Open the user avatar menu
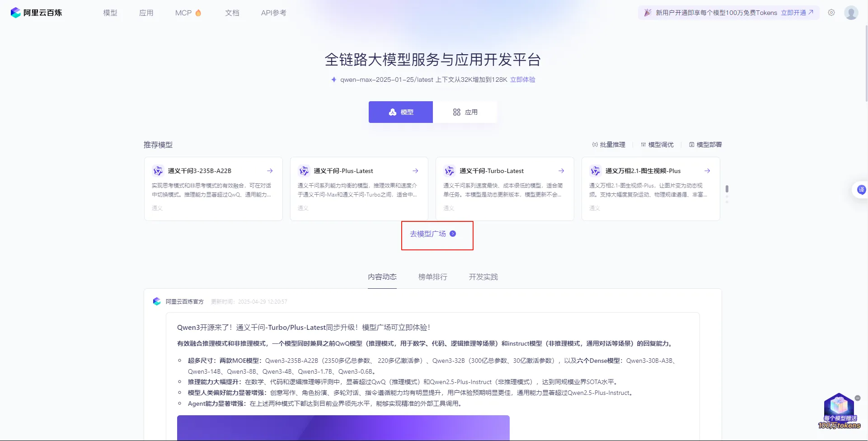 coord(851,13)
